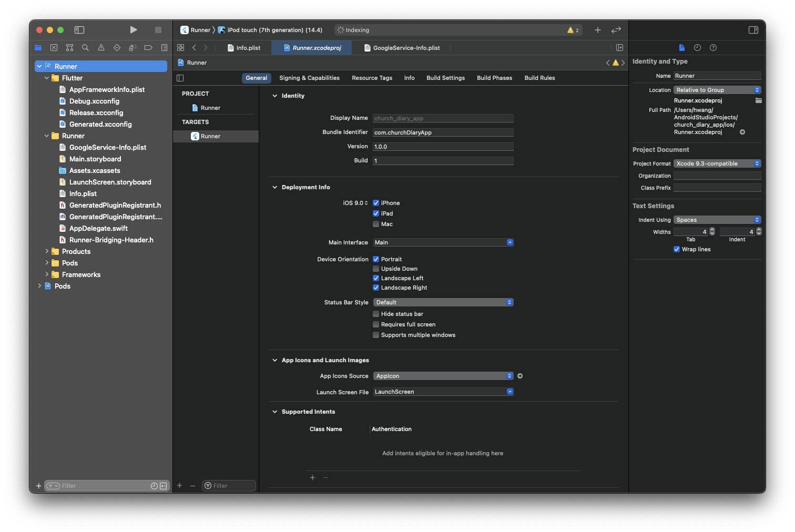Screen dimensions: 795x532
Task: Open the Debug navigator
Action: pyautogui.click(x=132, y=48)
